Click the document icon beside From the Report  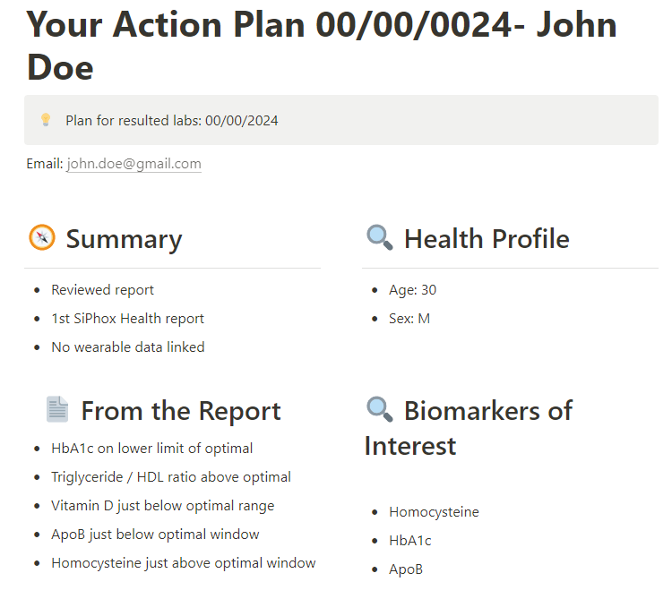(57, 410)
